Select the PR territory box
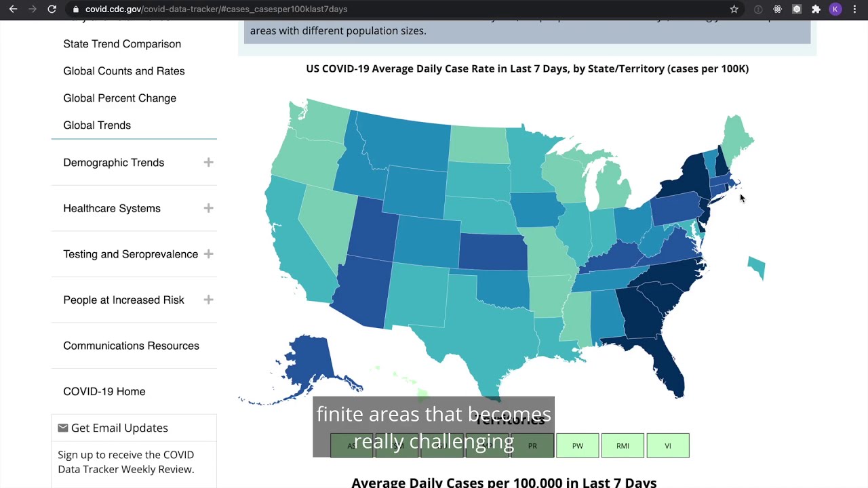This screenshot has height=488, width=868. [532, 446]
